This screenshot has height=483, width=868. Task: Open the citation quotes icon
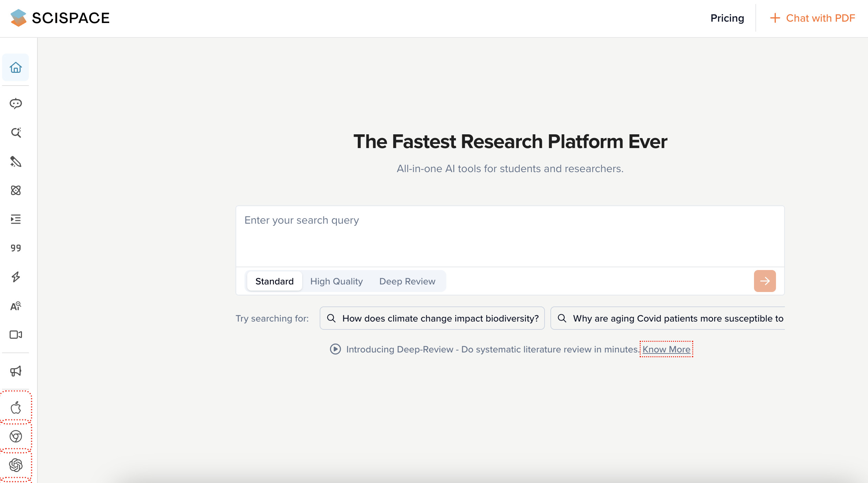point(16,248)
